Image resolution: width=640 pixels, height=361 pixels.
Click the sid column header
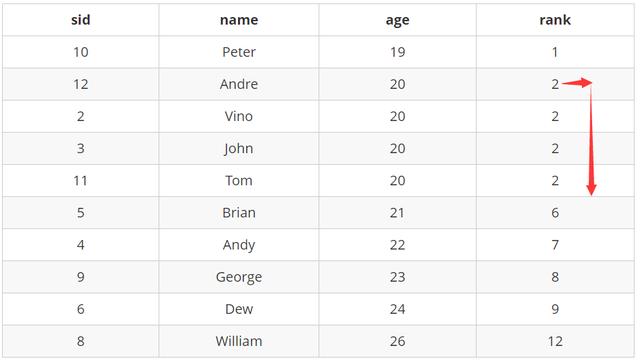80,20
